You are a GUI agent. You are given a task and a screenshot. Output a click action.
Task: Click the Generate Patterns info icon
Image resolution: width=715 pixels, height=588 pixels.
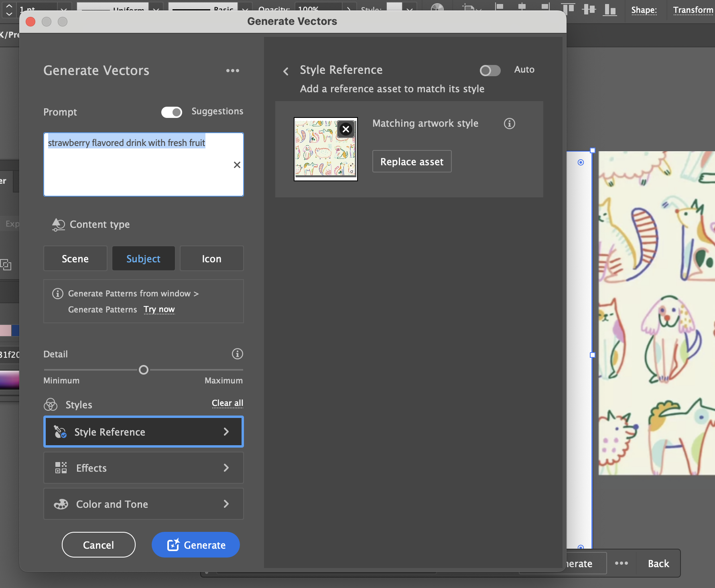click(x=58, y=294)
